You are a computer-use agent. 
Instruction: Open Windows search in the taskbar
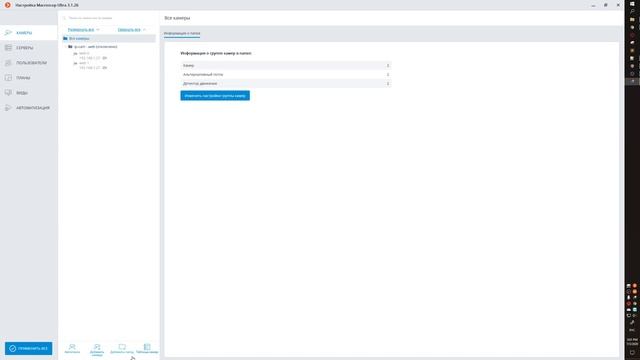point(632,11)
